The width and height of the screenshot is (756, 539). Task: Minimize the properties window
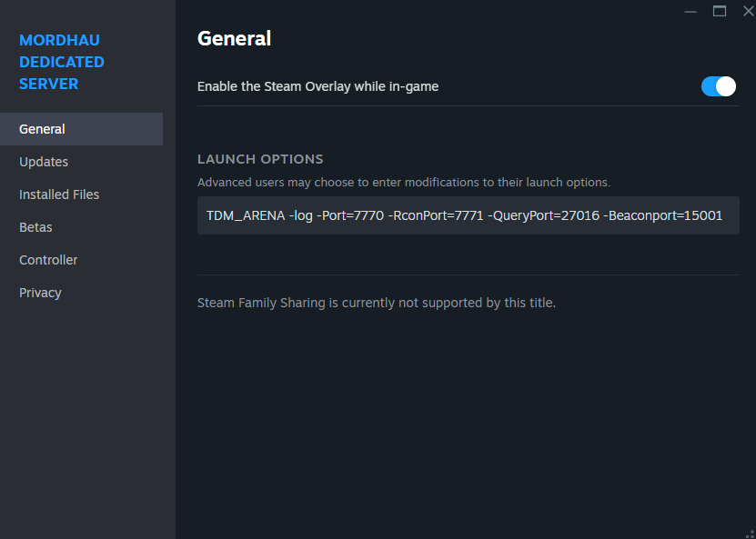[690, 12]
